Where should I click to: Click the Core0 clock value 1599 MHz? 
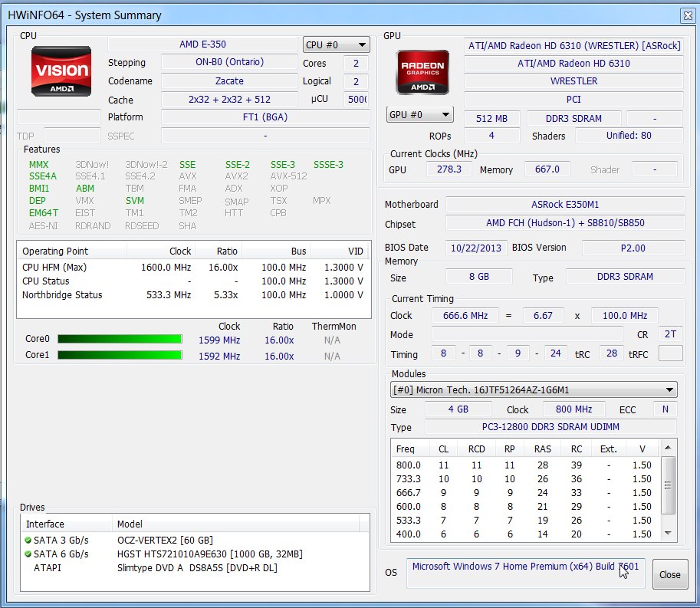(219, 340)
